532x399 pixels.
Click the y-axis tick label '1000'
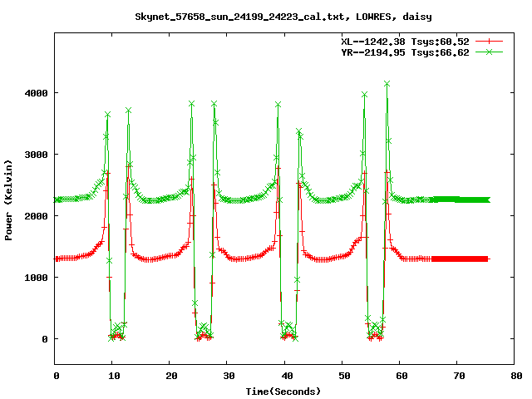click(x=36, y=278)
